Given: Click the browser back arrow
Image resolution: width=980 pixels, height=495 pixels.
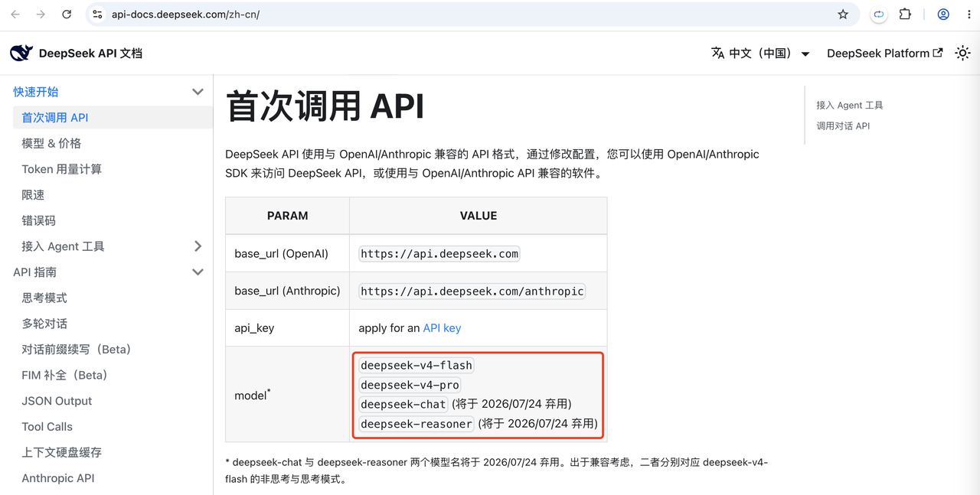Looking at the screenshot, I should (x=15, y=15).
